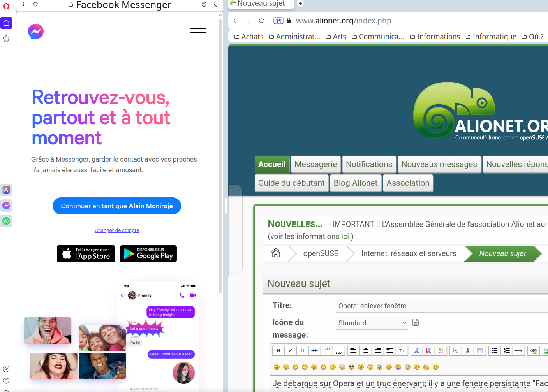Apply superscript formatting in the editor
This screenshot has height=392, width=548.
[x=326, y=351]
